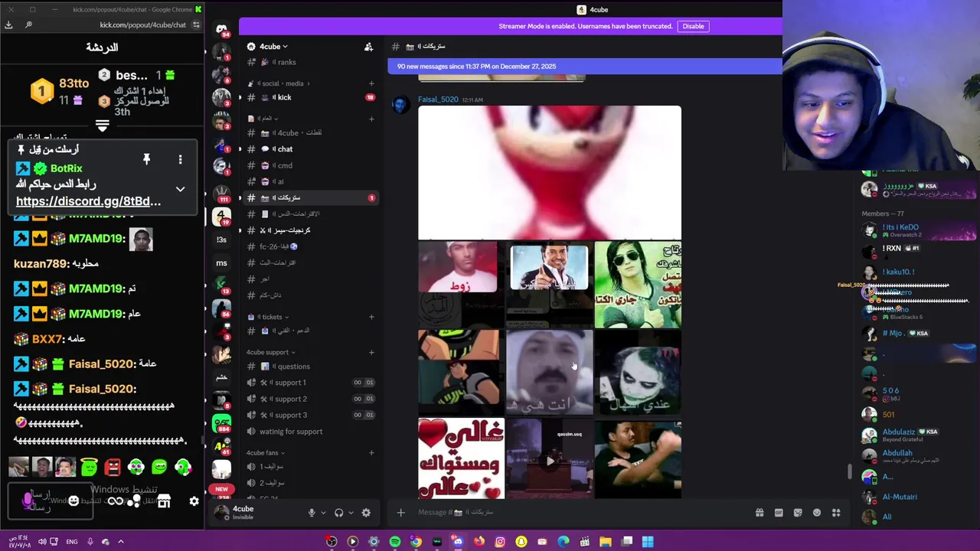Invite people using the 4cube header icon

pos(368,47)
